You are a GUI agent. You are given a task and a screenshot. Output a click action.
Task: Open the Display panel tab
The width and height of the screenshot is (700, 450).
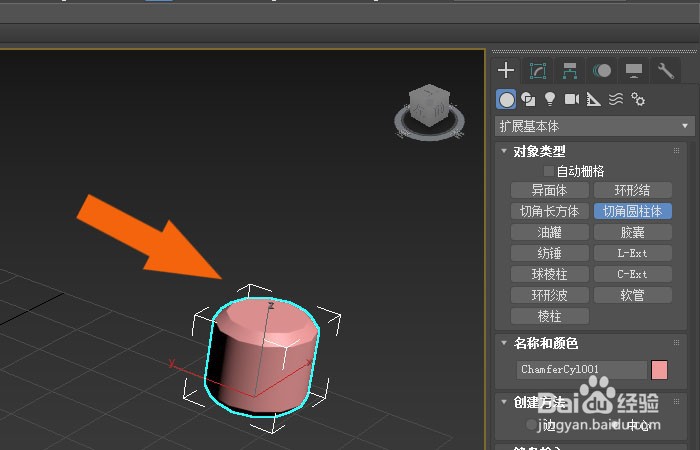point(633,71)
